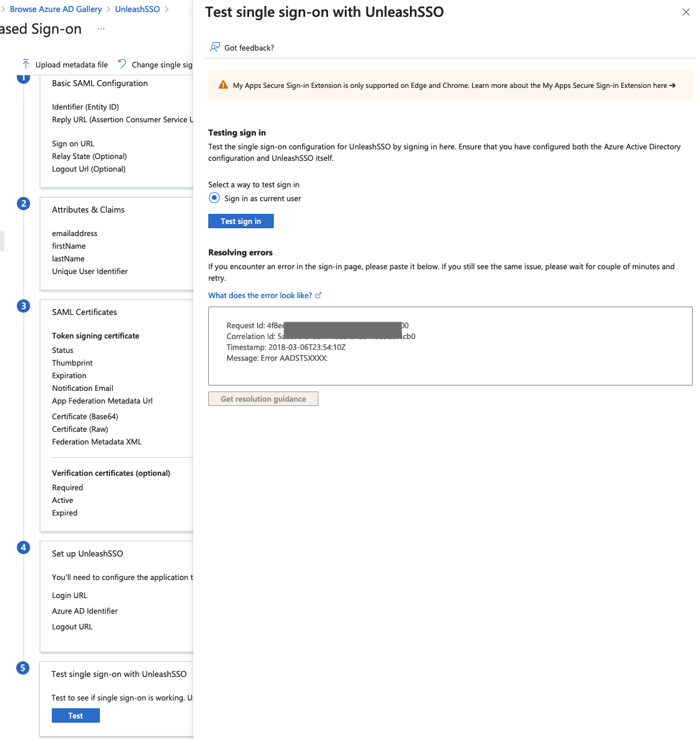Click the external link icon beside error help
The width and height of the screenshot is (700, 739).
point(318,295)
